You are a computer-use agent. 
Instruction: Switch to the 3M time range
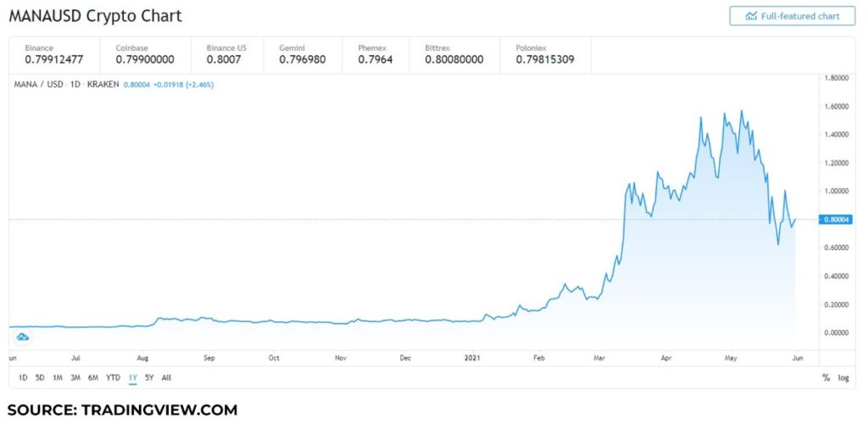[x=75, y=377]
